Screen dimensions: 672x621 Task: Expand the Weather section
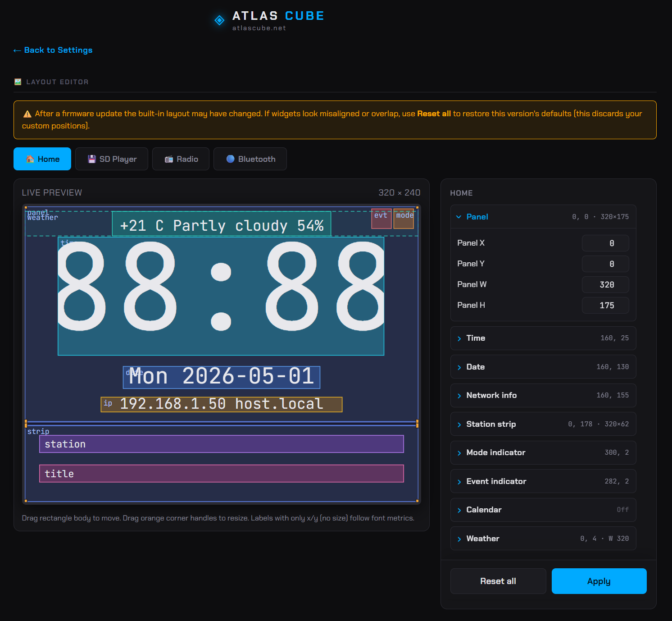(543, 539)
